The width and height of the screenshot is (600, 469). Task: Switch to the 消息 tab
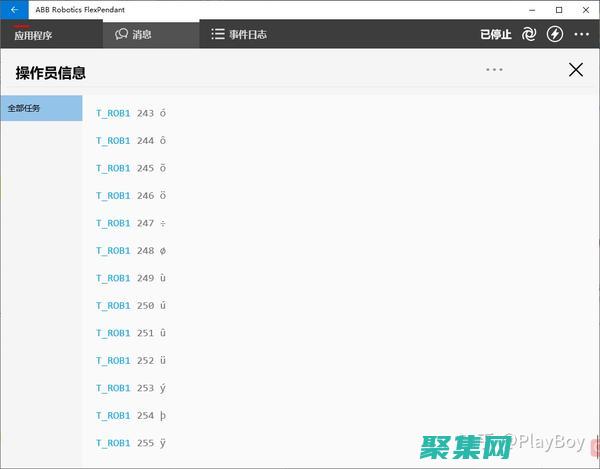coord(133,34)
